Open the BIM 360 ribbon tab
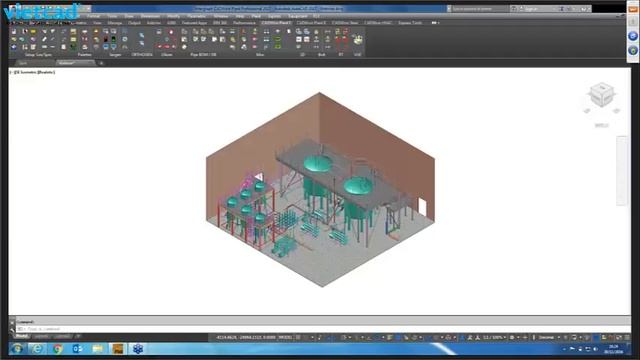 (220, 22)
